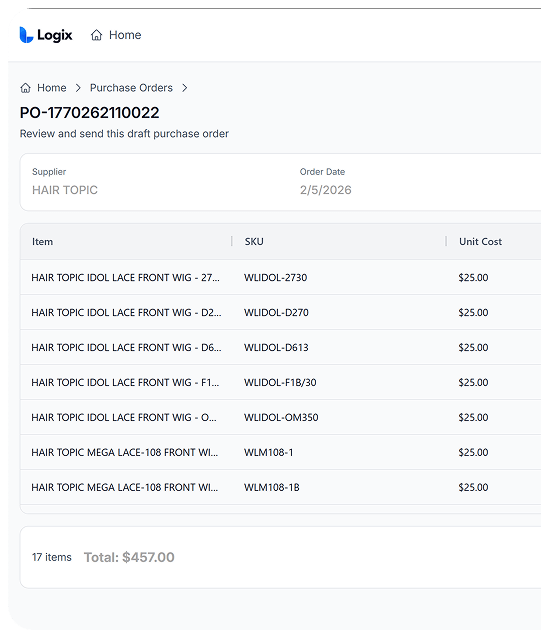541x630 pixels.
Task: Click the item name in the WLM108-1 row
Action: click(x=125, y=452)
